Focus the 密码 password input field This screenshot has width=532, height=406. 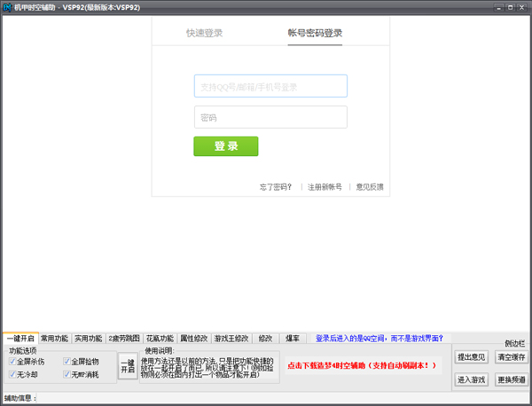pos(270,117)
